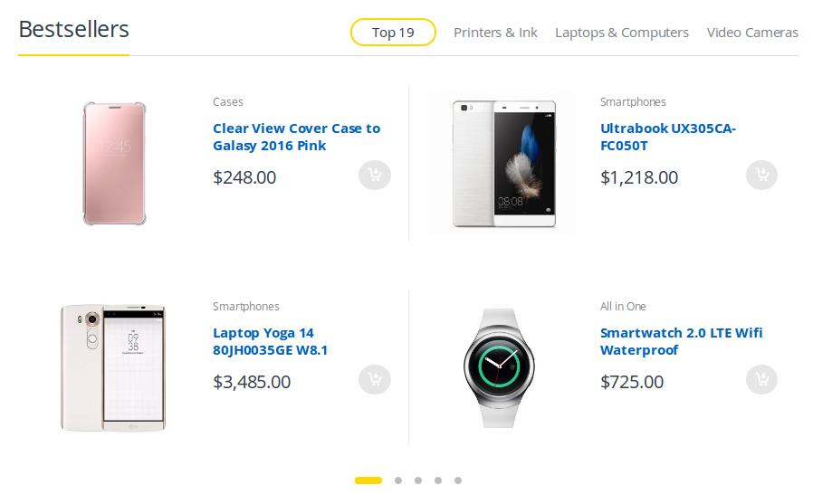This screenshot has height=504, width=832.
Task: Add Laptop Yoga 14 to cart
Action: [375, 379]
